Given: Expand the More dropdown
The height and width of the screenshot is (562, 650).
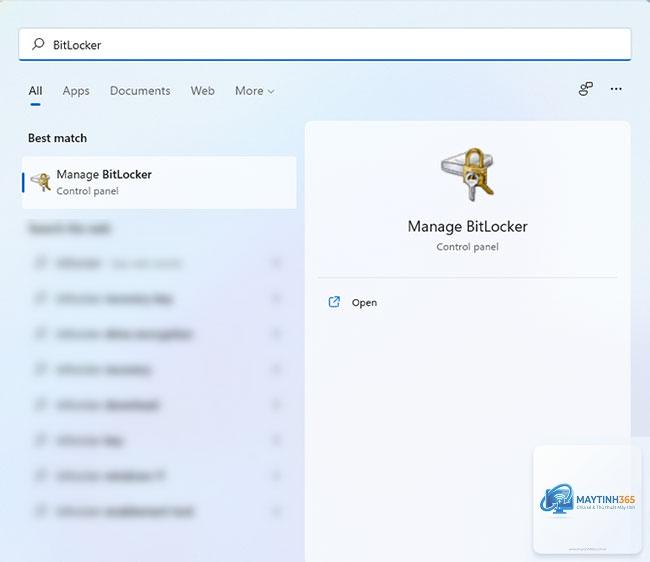Looking at the screenshot, I should pos(255,91).
